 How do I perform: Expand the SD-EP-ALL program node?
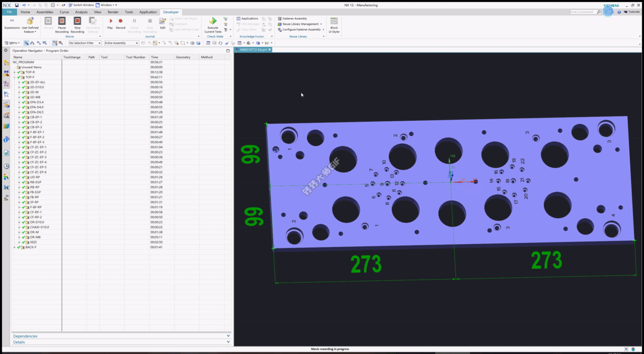(19, 82)
